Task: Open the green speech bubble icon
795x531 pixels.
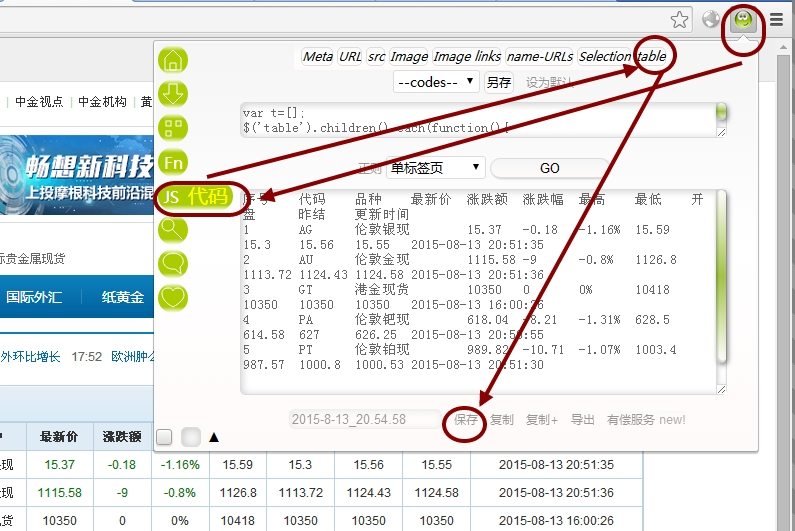Action: point(173,264)
